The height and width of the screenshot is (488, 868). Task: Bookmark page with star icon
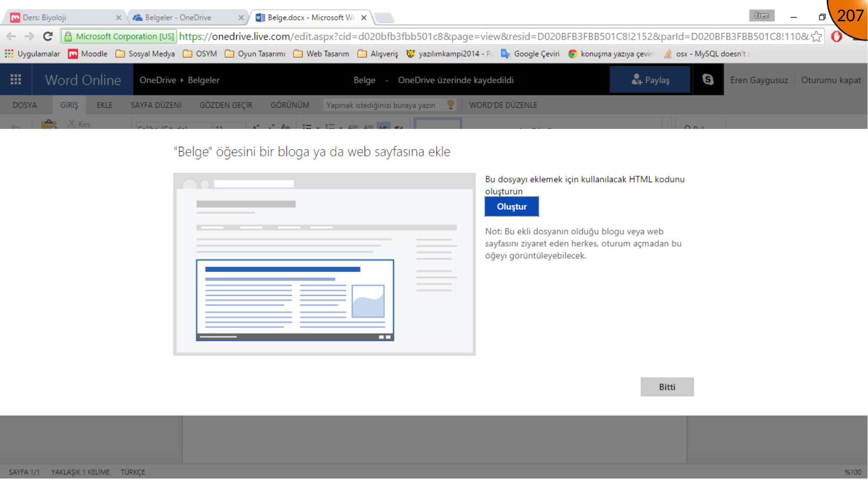click(x=816, y=36)
